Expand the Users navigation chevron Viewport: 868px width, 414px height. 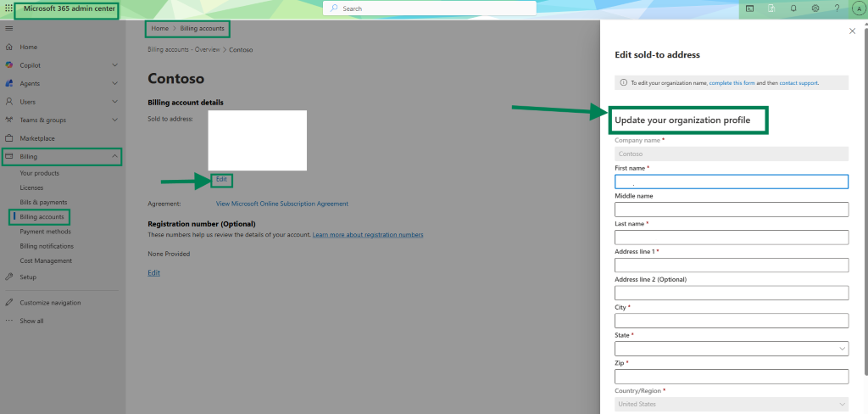point(114,102)
